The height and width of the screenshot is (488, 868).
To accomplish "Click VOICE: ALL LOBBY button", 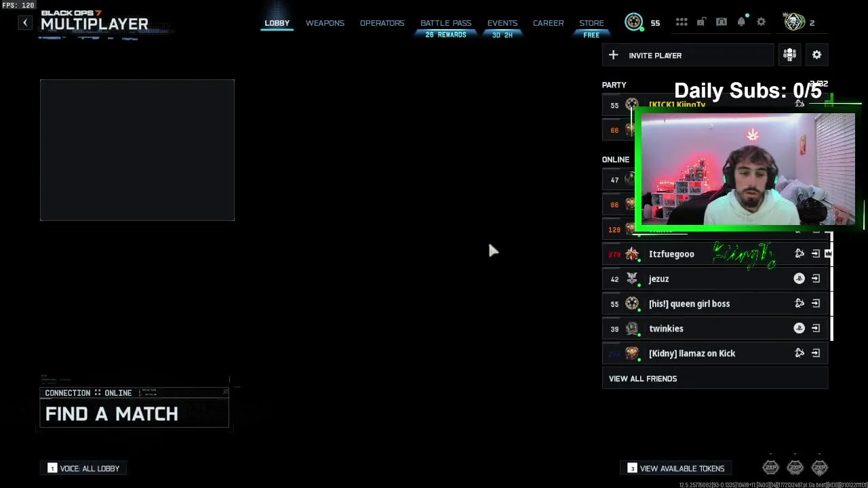I will click(84, 468).
